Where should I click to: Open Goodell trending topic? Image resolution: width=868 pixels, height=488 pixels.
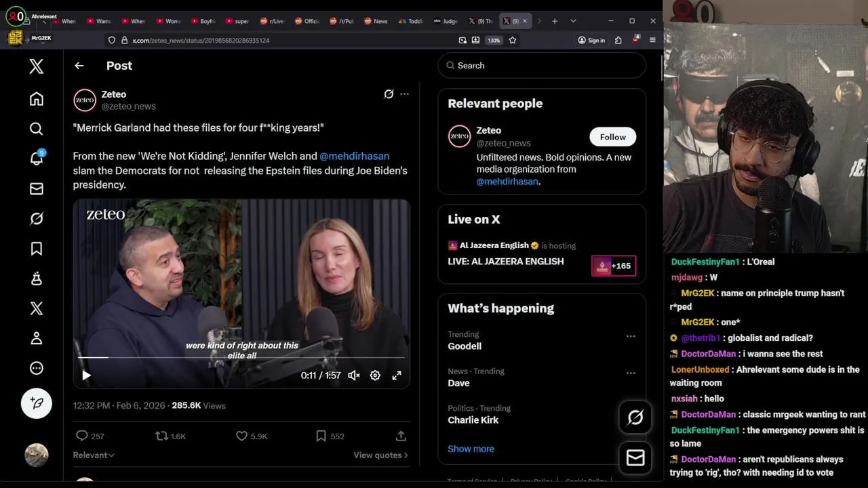(x=465, y=346)
